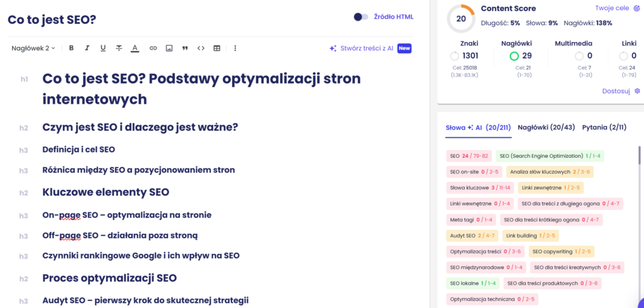Screen dimensions: 644x308
Task: Insert a hyperlink with link icon
Action: [x=153, y=48]
